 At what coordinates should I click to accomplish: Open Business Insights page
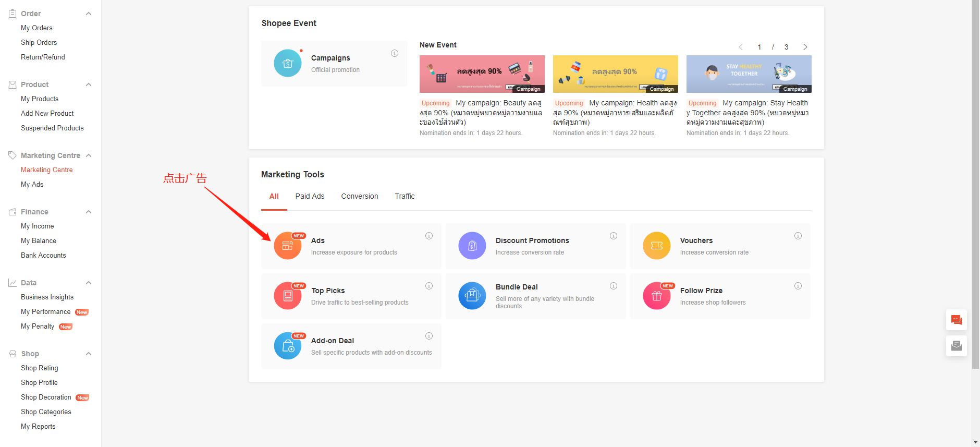point(47,297)
